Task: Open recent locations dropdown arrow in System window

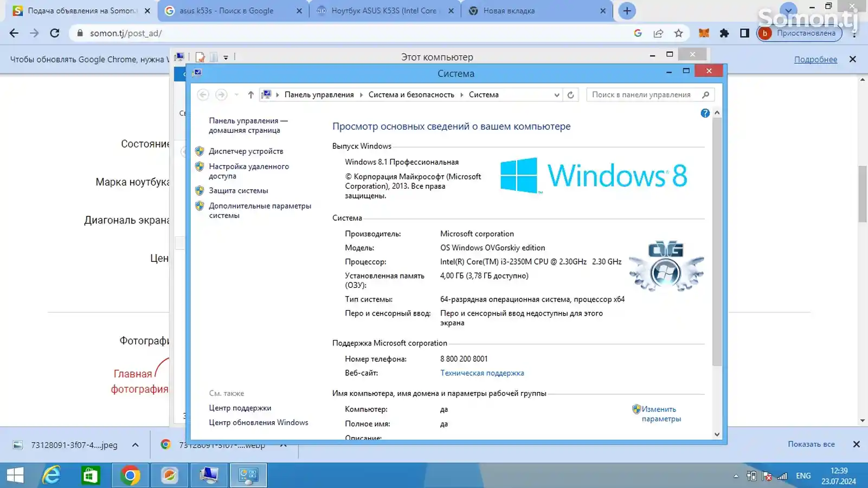Action: pos(236,94)
